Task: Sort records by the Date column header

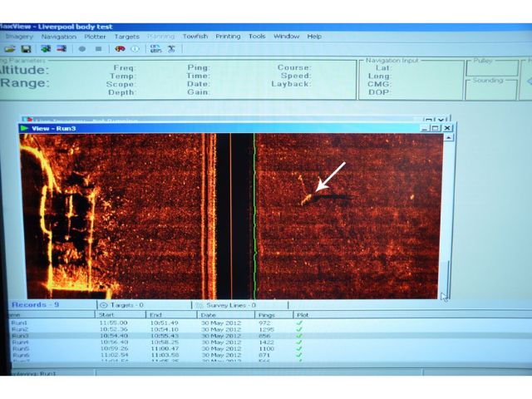Action: pos(226,315)
